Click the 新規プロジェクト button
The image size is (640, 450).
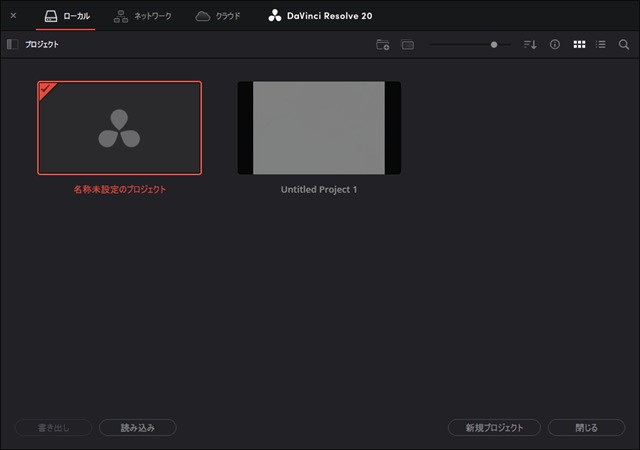tap(494, 428)
